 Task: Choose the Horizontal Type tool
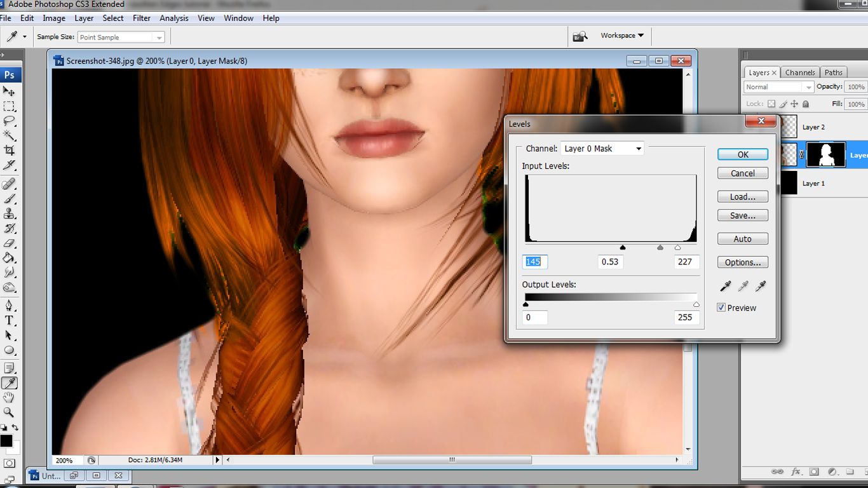pyautogui.click(x=10, y=320)
